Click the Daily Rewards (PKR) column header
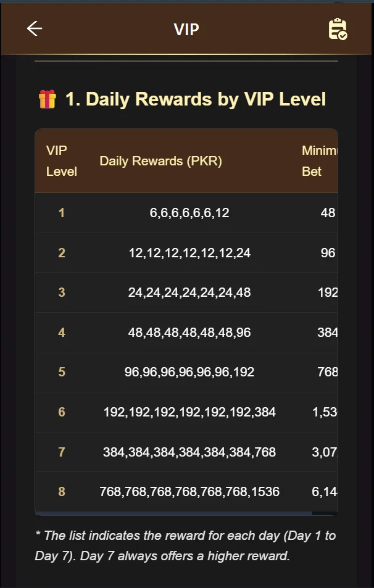 pyautogui.click(x=160, y=161)
